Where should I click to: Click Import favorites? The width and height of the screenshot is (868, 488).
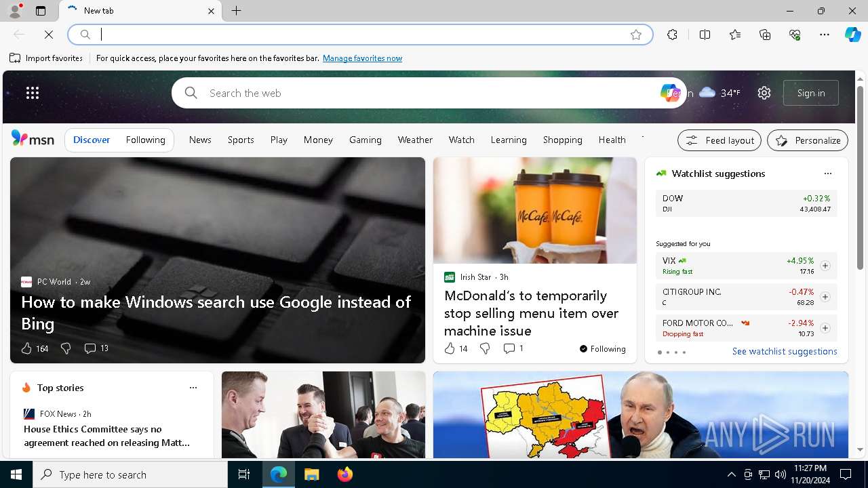tap(46, 58)
